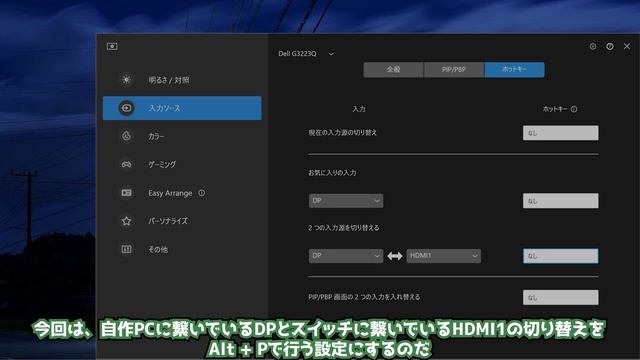This screenshot has width=640, height=360.
Task: Select 入力ソース in sidebar
Action: tap(182, 108)
